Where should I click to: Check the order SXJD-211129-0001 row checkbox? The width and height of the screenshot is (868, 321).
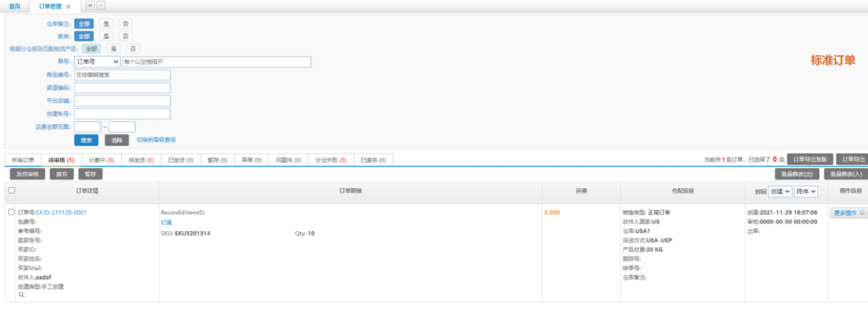tap(11, 213)
